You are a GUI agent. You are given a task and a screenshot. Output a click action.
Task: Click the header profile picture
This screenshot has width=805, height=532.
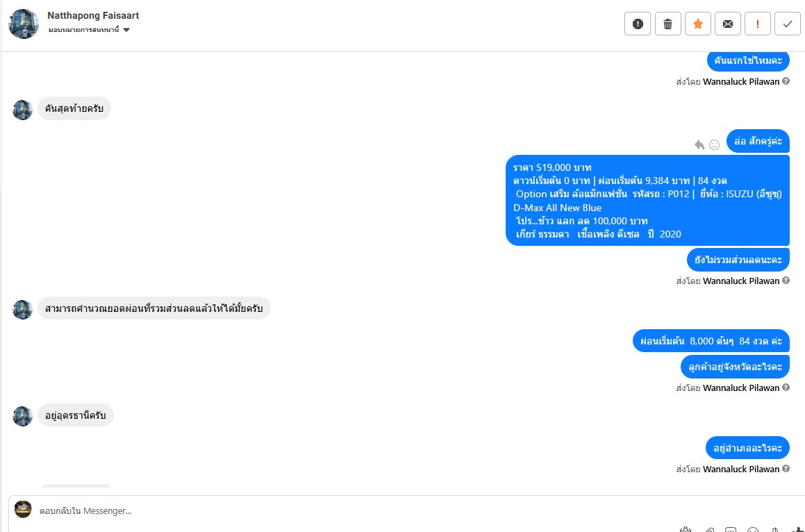pos(24,24)
